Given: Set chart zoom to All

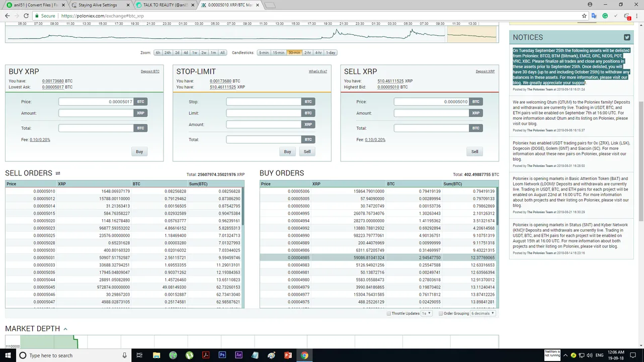Looking at the screenshot, I should [222, 53].
